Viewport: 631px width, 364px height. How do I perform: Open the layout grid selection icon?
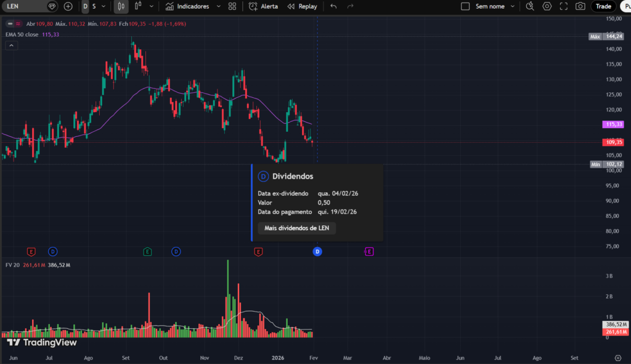coord(232,6)
